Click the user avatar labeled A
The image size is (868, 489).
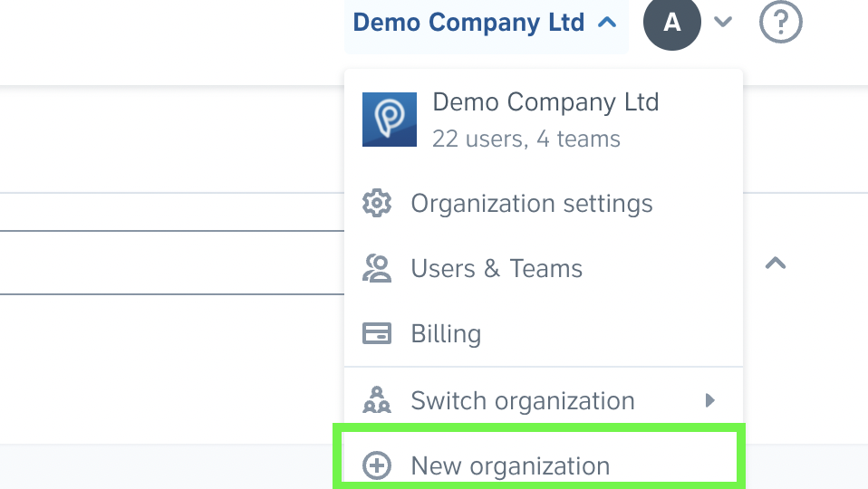tap(672, 22)
